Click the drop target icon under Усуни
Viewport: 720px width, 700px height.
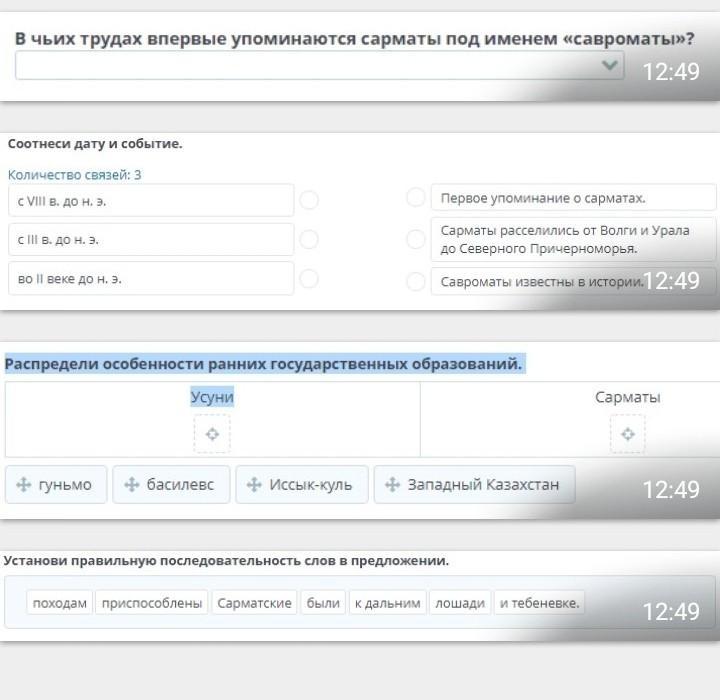212,434
